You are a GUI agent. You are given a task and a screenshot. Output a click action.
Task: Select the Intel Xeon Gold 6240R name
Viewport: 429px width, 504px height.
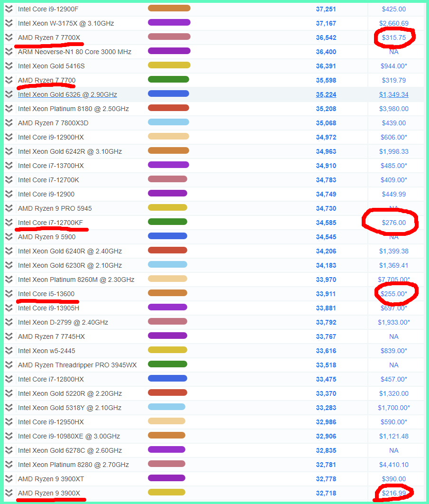pyautogui.click(x=70, y=251)
